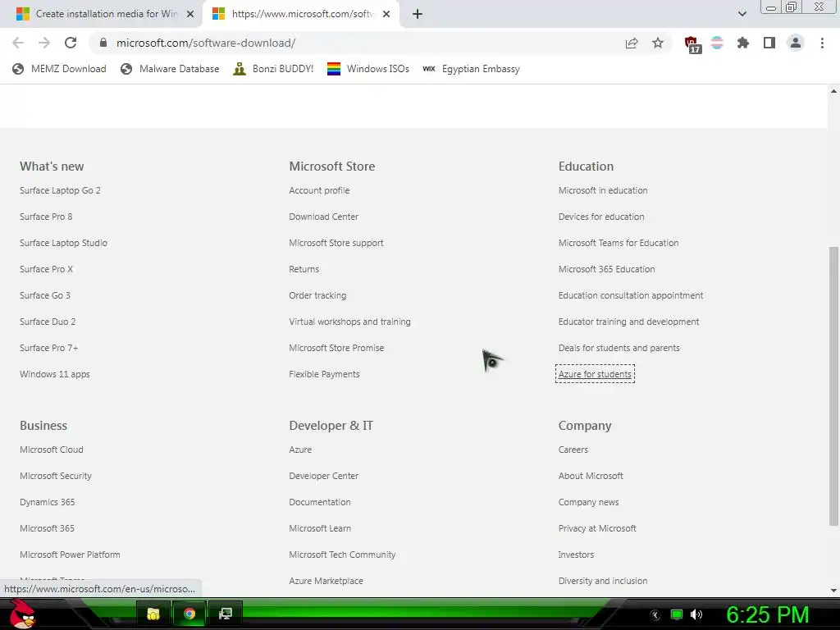This screenshot has width=840, height=630.
Task: Open Microsoft Power Platform link
Action: tap(71, 555)
